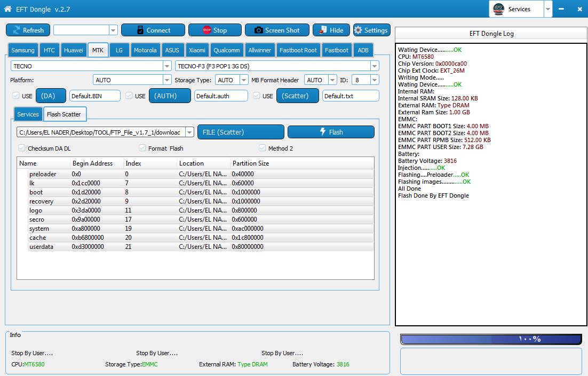Open the TECNO-F3 model dropdown

tap(374, 66)
